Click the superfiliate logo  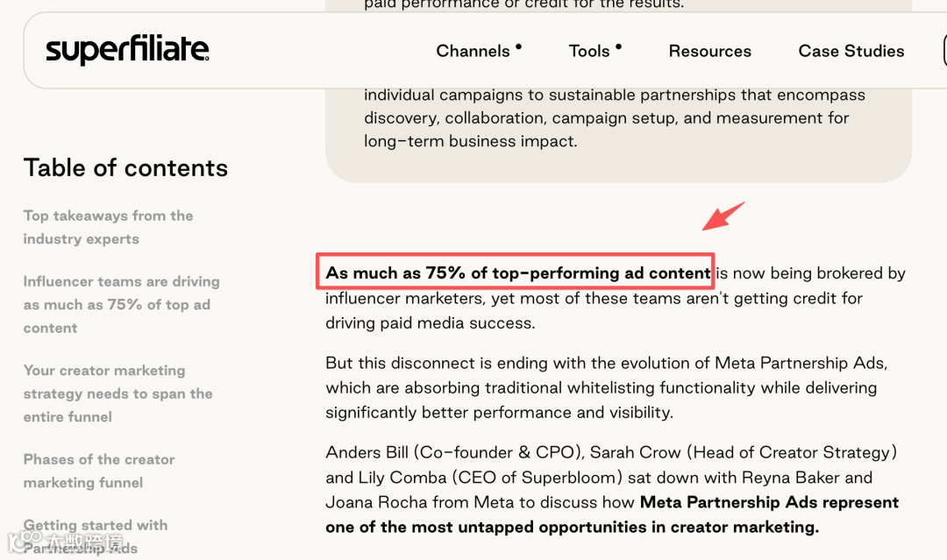tap(127, 51)
